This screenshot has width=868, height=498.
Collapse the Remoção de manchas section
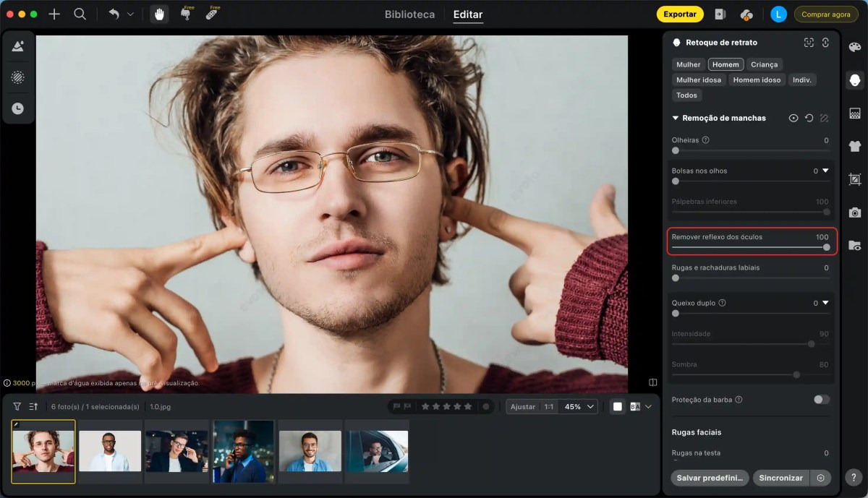676,118
